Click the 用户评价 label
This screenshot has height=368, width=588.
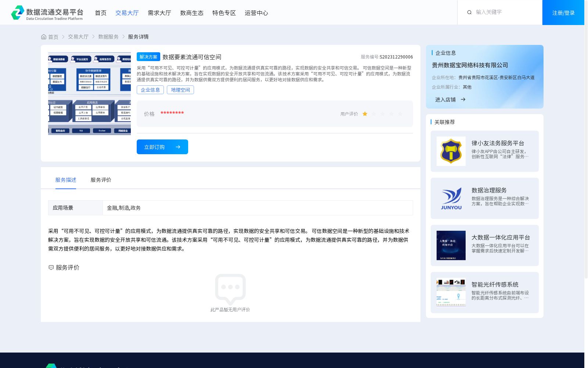click(349, 114)
